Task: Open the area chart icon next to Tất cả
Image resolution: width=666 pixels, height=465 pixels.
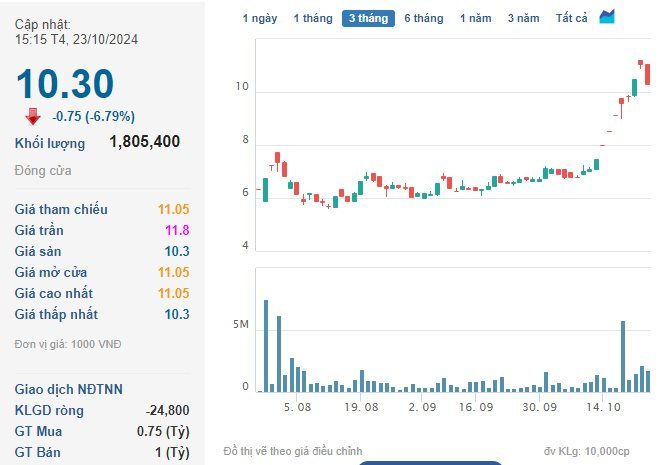Action: [607, 17]
